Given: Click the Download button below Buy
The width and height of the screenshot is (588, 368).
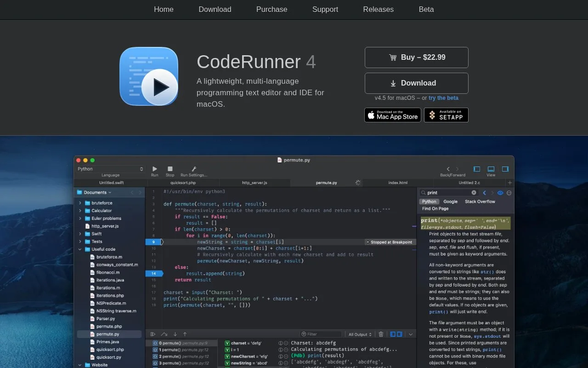Looking at the screenshot, I should coord(417,83).
